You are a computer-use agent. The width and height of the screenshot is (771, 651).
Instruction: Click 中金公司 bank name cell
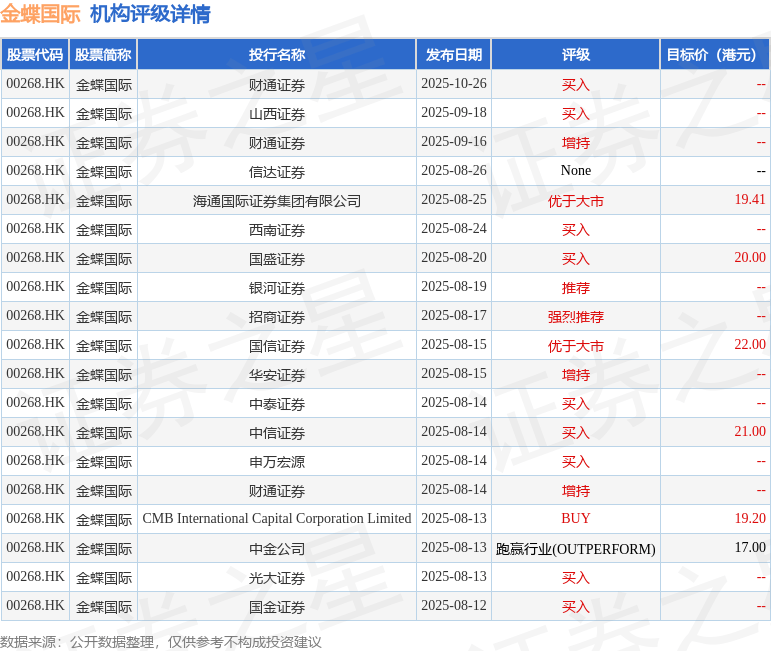pyautogui.click(x=277, y=549)
